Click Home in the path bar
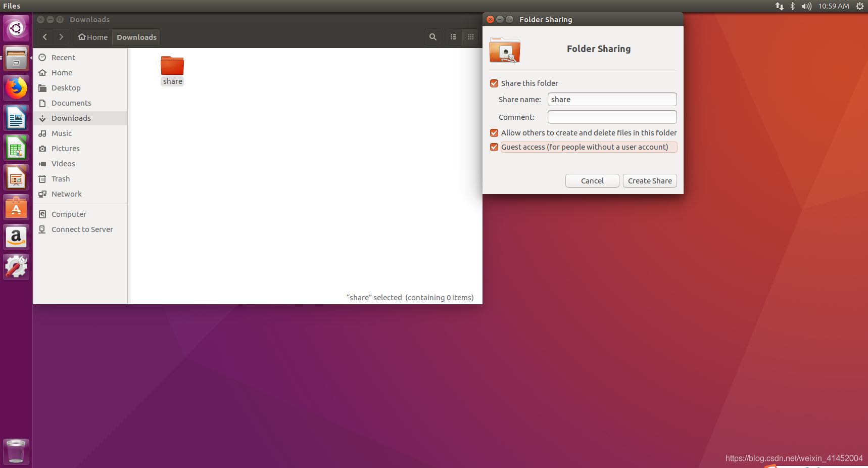 pyautogui.click(x=93, y=37)
